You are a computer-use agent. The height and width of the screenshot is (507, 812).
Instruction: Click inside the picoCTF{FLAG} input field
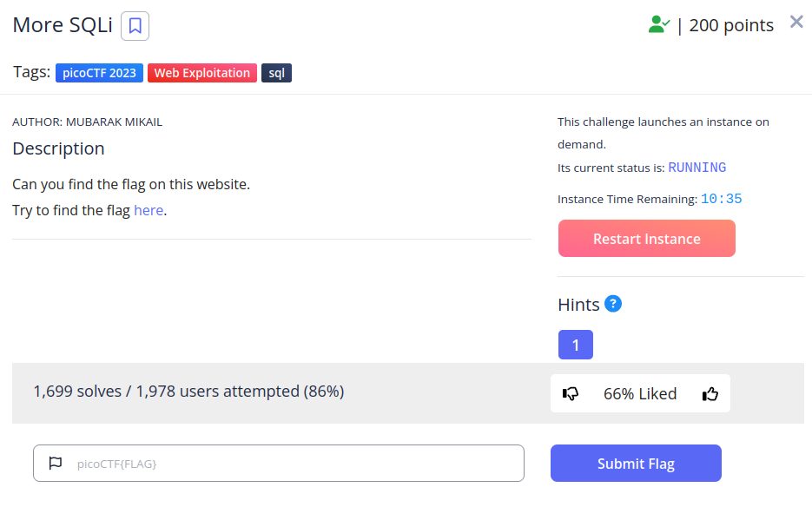(x=278, y=463)
